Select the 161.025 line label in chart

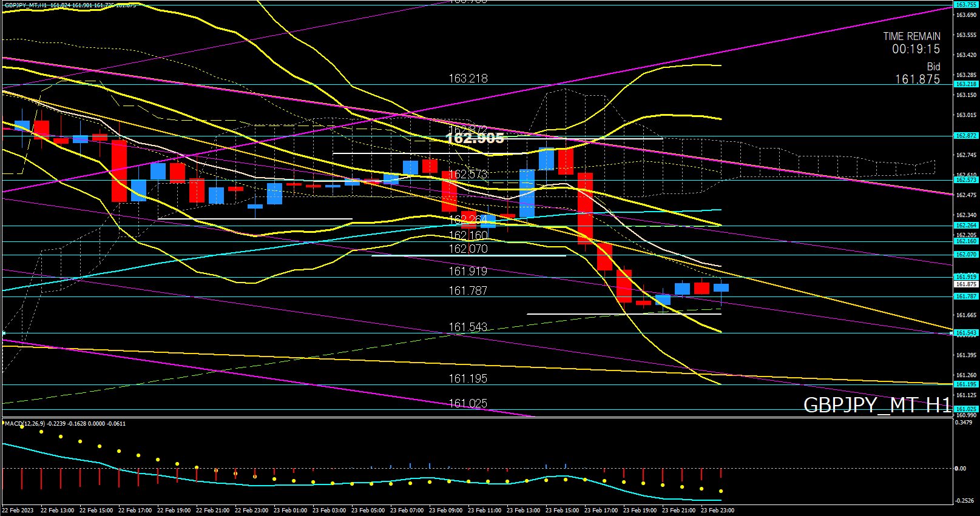pos(468,404)
